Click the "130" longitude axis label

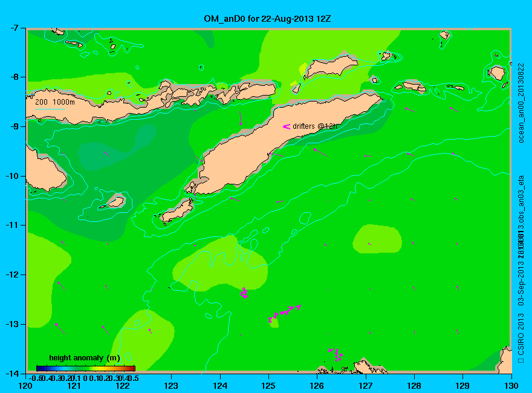point(511,386)
